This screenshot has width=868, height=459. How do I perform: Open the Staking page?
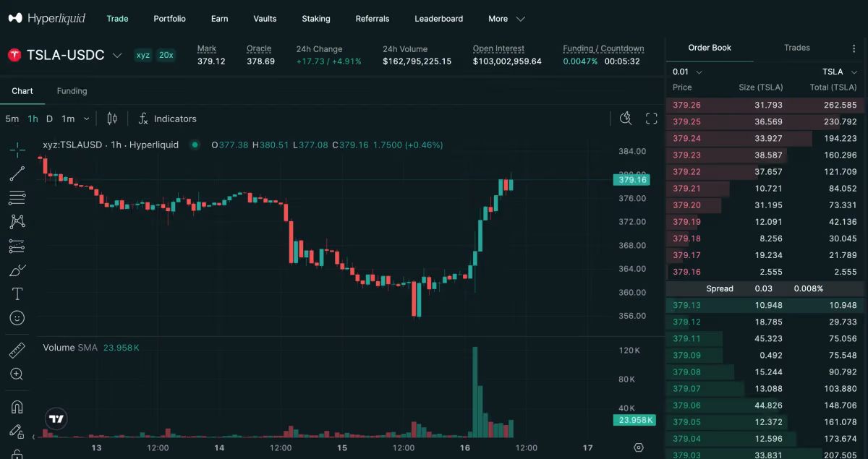[316, 19]
